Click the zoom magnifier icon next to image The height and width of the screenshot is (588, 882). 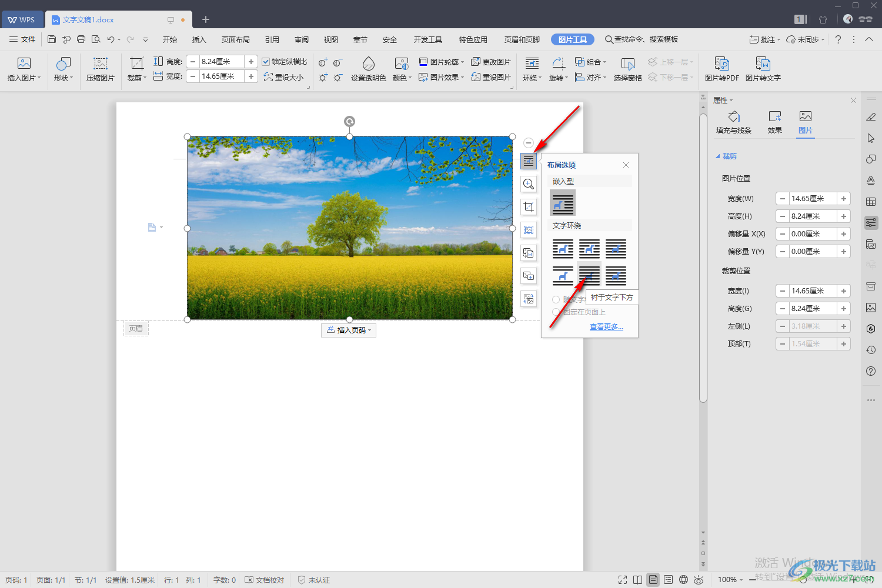[x=529, y=184]
